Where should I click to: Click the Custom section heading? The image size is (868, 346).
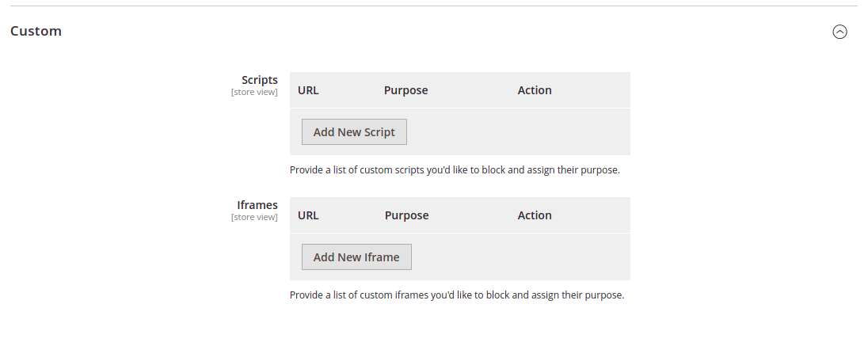point(36,32)
